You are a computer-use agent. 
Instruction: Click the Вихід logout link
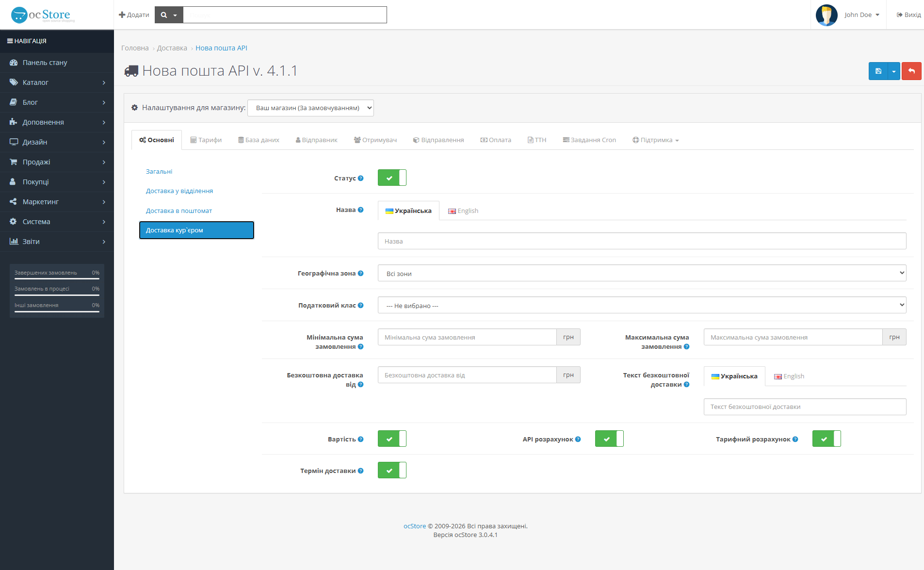tap(908, 15)
